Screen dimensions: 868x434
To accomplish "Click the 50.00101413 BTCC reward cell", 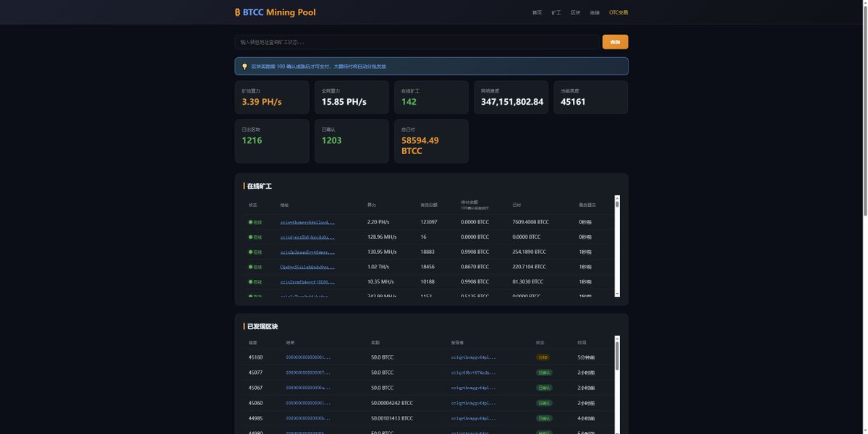I will point(392,418).
